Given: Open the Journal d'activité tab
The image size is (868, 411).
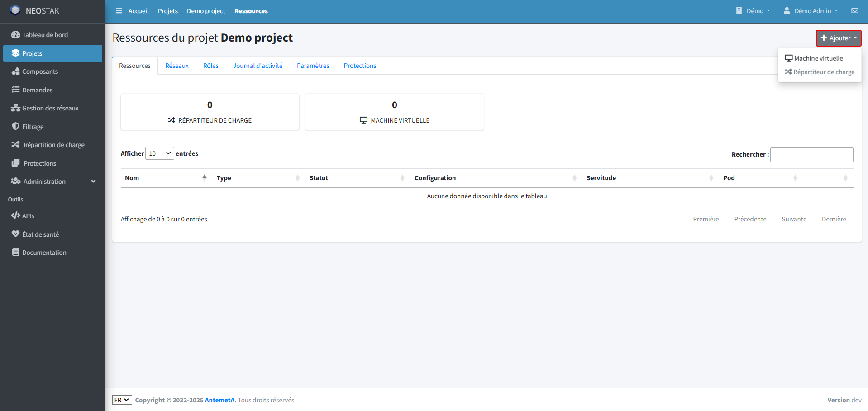Looking at the screenshot, I should coord(258,65).
